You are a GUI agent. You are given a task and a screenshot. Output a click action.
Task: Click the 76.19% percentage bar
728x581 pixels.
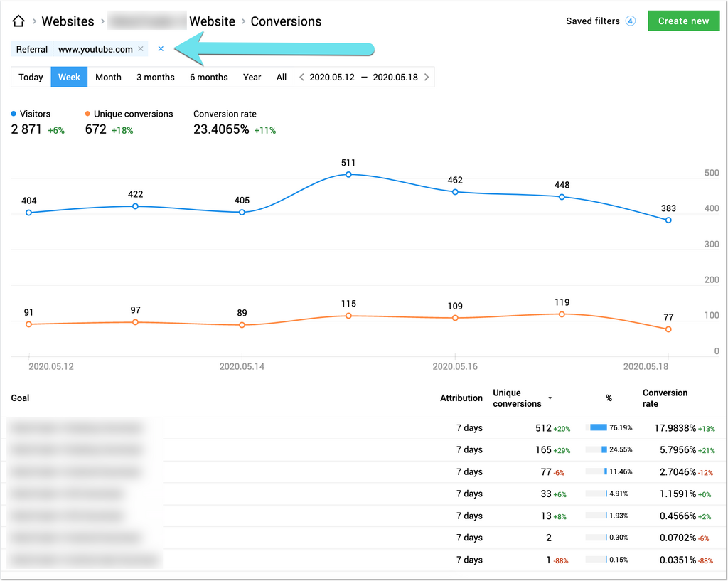pyautogui.click(x=597, y=427)
